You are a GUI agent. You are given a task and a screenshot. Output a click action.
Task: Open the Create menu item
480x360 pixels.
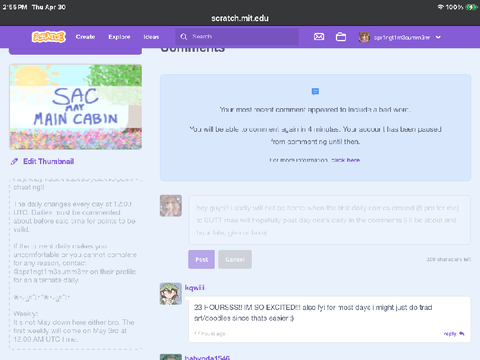85,37
